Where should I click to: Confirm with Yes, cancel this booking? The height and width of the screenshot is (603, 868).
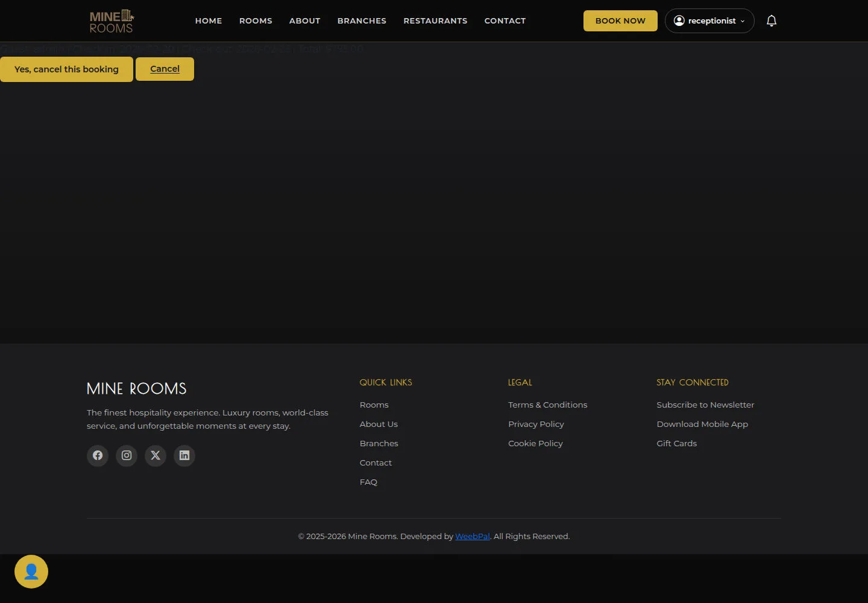tap(66, 69)
